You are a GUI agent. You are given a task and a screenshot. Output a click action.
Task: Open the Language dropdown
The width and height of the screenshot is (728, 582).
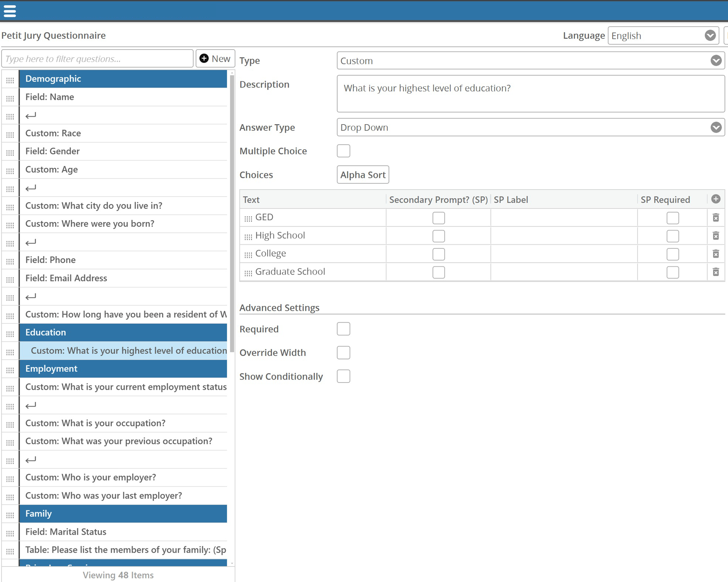tap(663, 35)
